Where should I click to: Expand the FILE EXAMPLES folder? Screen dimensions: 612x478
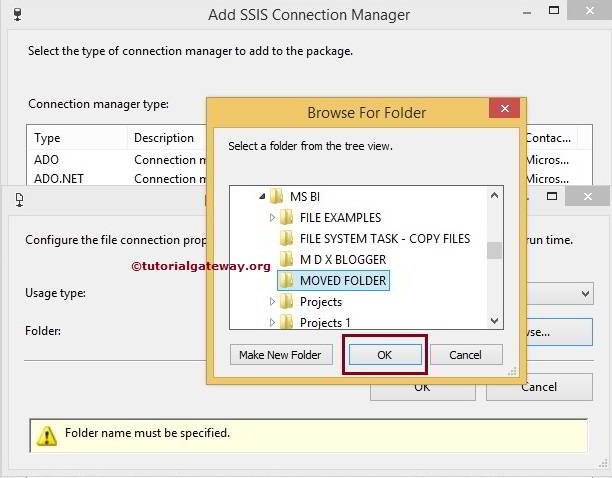[x=272, y=217]
